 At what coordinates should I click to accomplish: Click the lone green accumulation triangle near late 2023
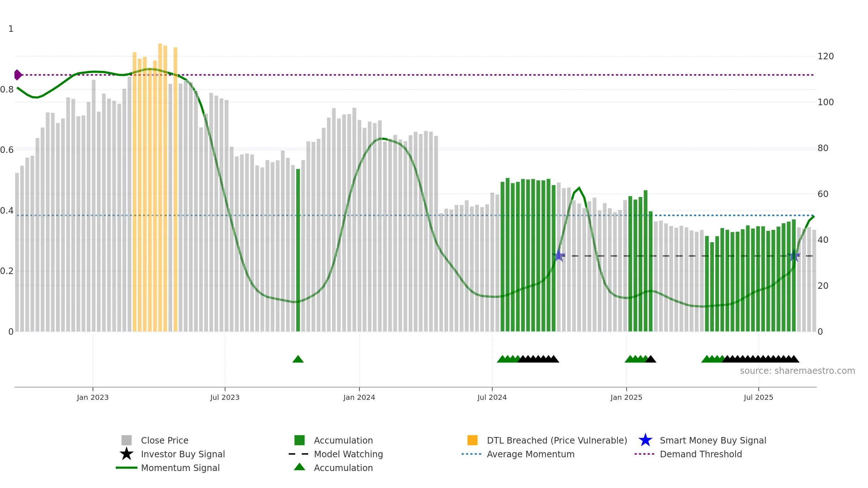[x=298, y=359]
